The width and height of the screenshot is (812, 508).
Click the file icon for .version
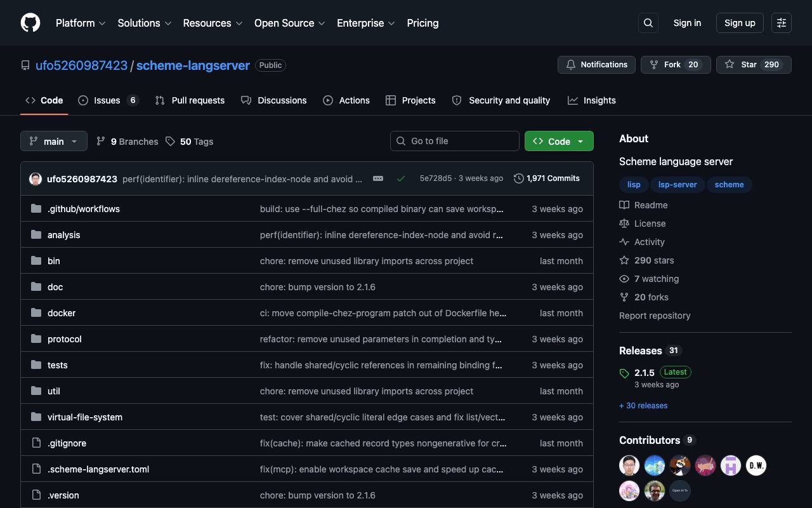[x=36, y=495]
